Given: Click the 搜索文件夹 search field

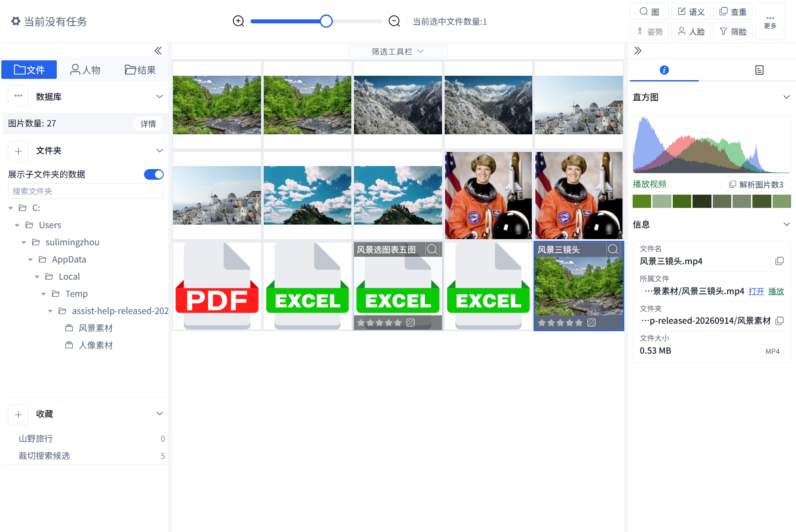Looking at the screenshot, I should click(86, 191).
